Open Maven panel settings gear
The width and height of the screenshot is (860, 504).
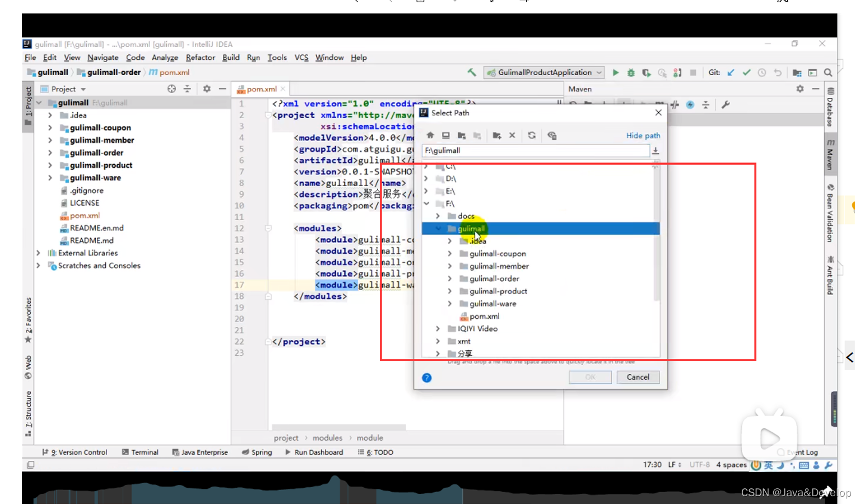(800, 89)
